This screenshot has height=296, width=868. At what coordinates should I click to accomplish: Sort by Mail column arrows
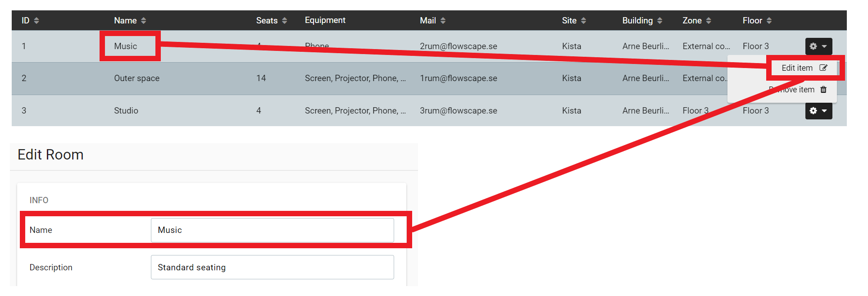443,21
